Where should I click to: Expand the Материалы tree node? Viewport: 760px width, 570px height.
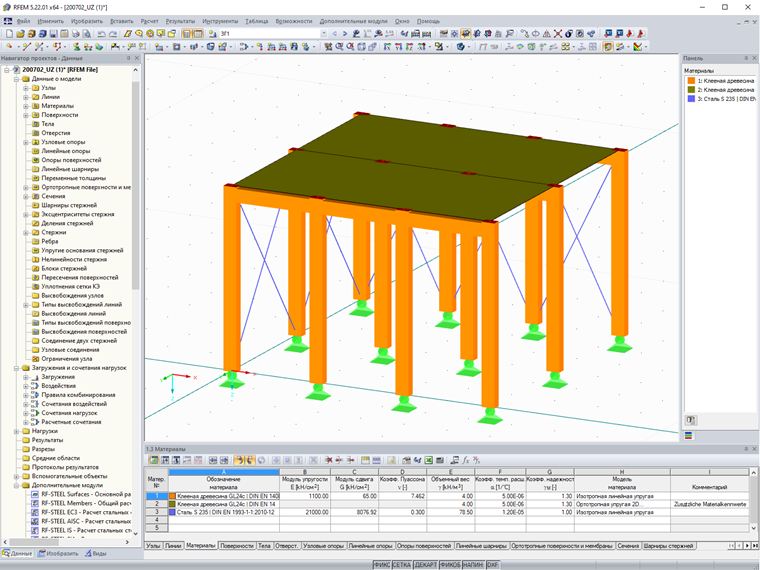[26, 106]
